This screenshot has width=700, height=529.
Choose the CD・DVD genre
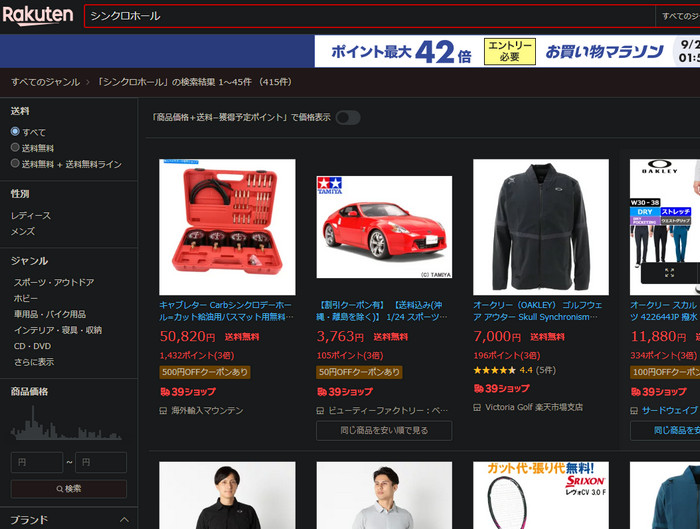pyautogui.click(x=32, y=346)
